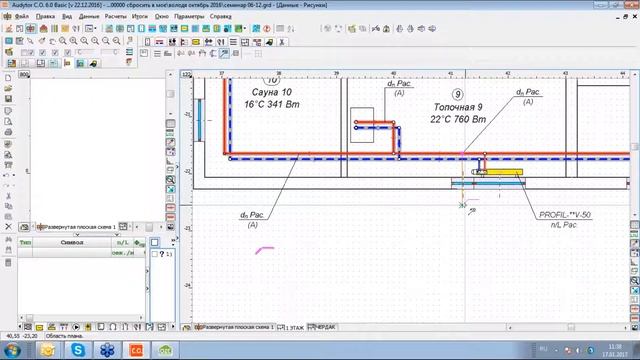Open the Данные menu
640x360 pixels.
click(89, 17)
